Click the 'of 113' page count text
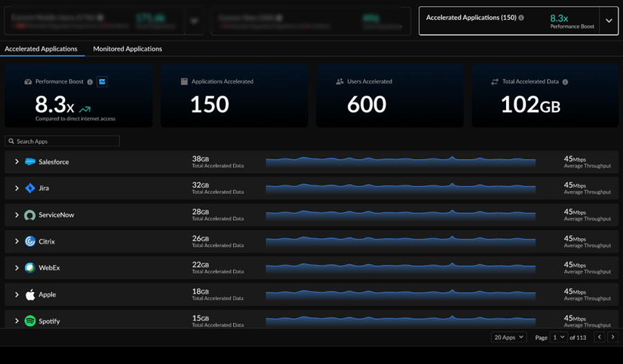Screen dimensions: 623x364 578,338
